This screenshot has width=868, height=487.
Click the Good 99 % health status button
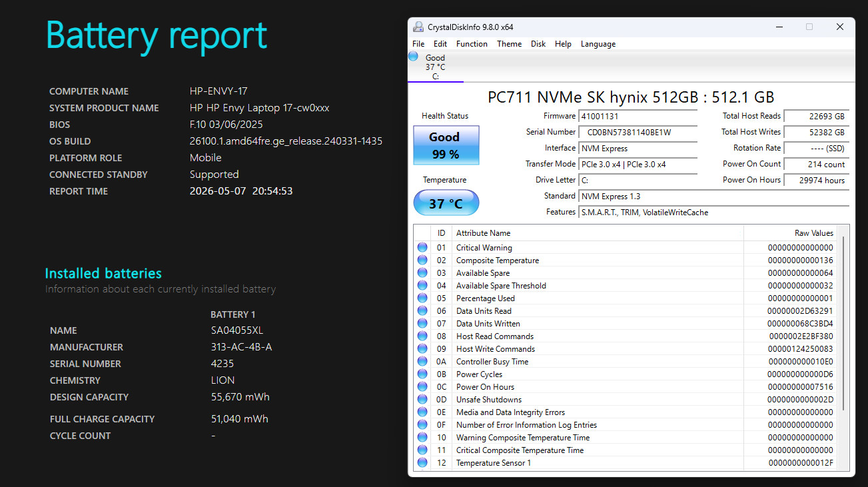(445, 145)
